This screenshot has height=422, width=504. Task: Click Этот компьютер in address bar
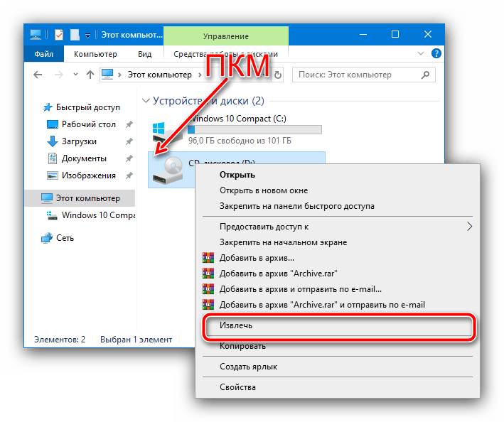point(160,75)
